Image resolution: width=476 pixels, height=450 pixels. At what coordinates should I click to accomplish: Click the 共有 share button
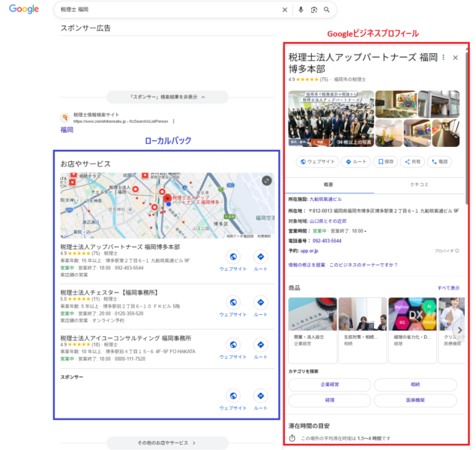(412, 161)
